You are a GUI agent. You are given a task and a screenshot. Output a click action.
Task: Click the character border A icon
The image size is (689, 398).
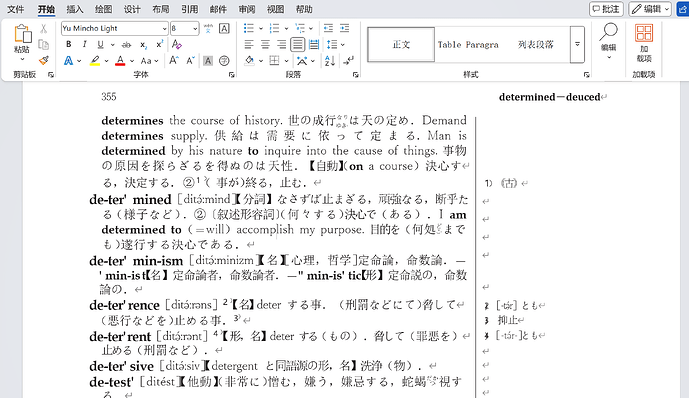[224, 29]
